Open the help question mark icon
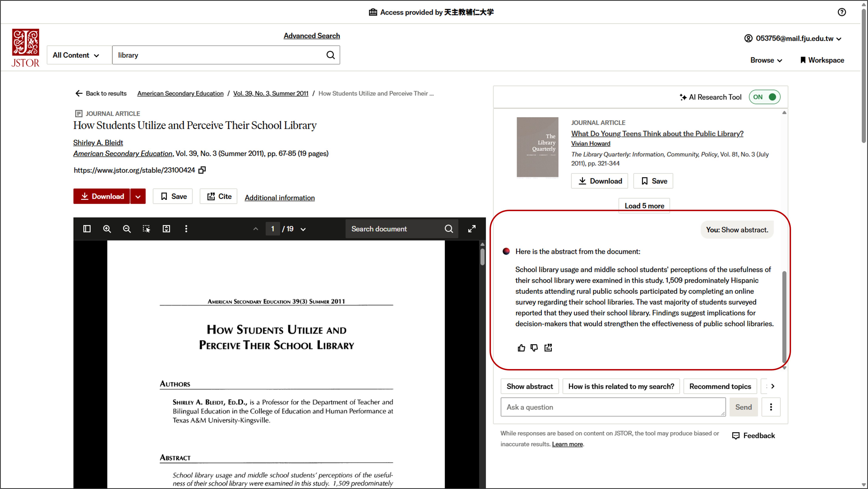The width and height of the screenshot is (868, 489). pos(841,12)
